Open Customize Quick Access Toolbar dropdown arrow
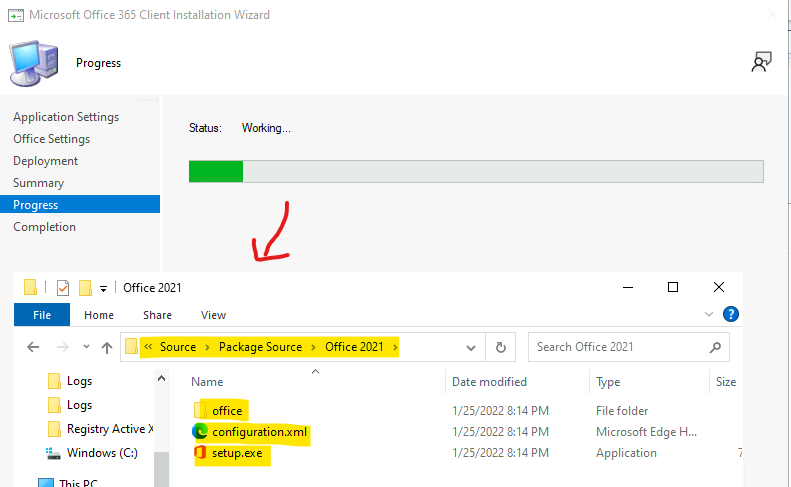Screen dimensions: 791x487 coord(104,289)
